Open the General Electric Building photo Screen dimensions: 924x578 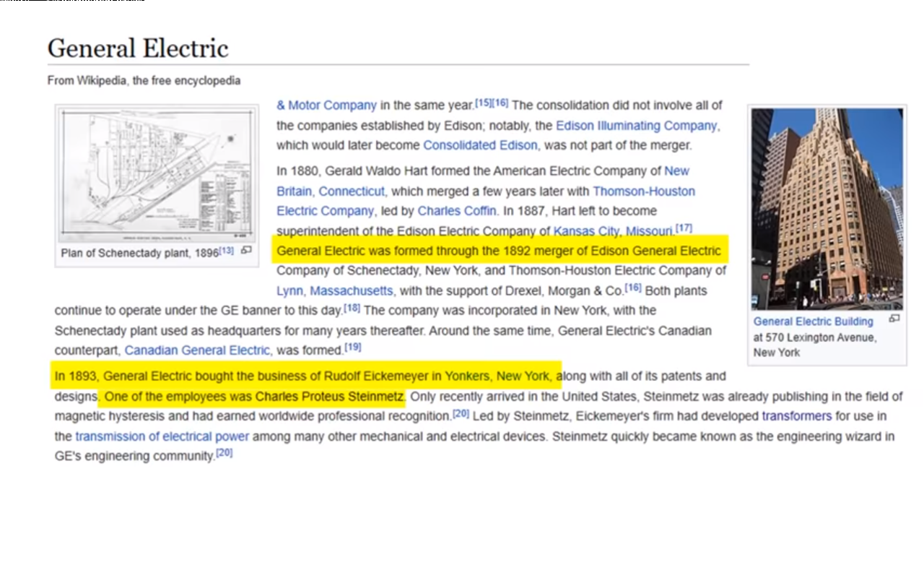coord(827,209)
